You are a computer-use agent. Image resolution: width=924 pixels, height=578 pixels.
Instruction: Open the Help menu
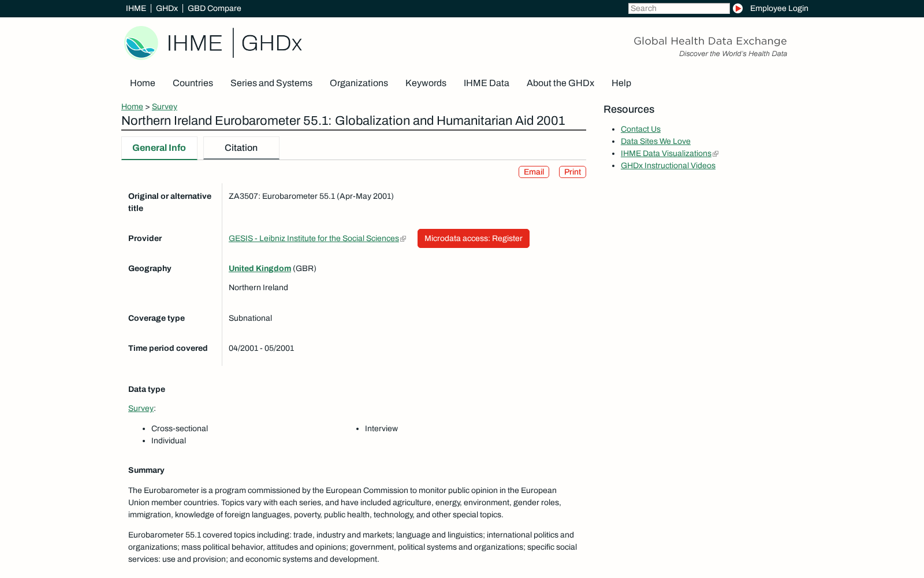621,83
